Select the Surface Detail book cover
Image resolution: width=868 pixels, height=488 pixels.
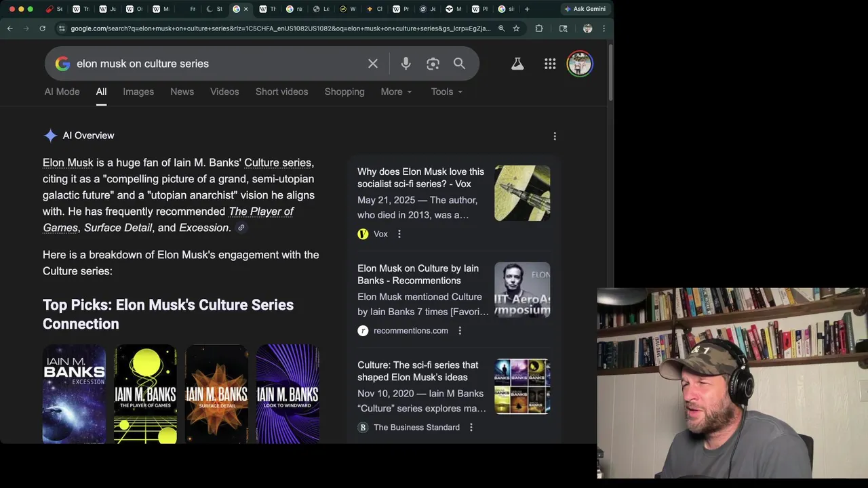[216, 394]
